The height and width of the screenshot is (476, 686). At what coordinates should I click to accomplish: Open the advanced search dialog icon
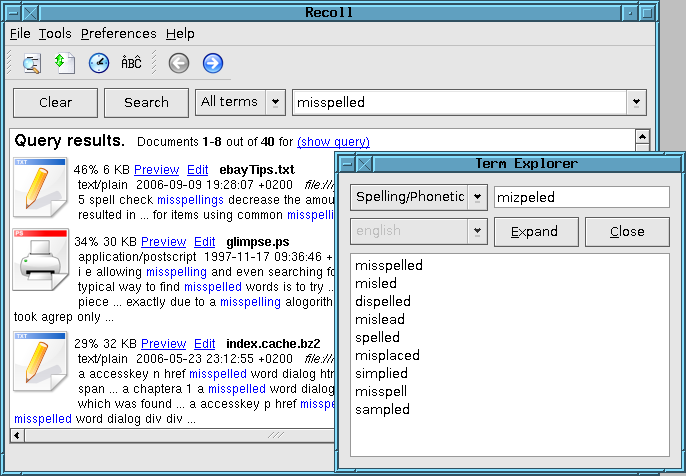(x=32, y=64)
